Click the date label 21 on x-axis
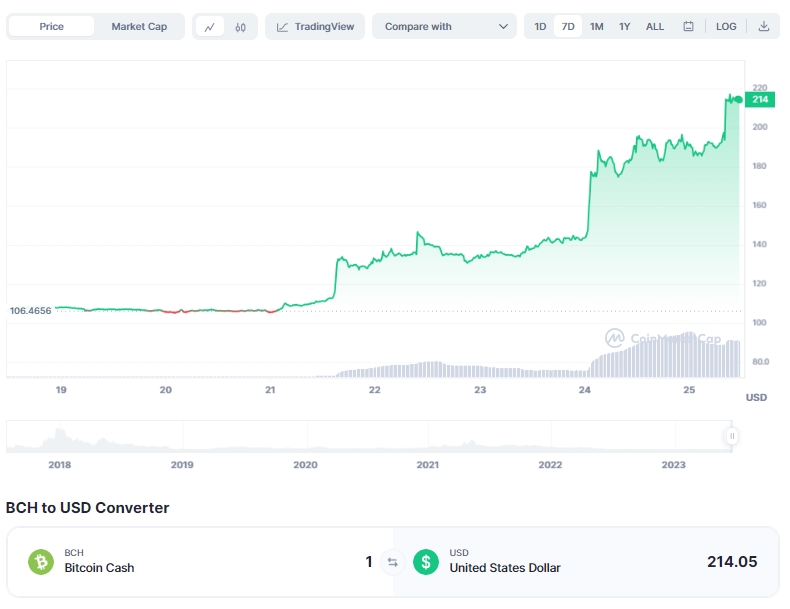Image resolution: width=790 pixels, height=609 pixels. coord(270,390)
